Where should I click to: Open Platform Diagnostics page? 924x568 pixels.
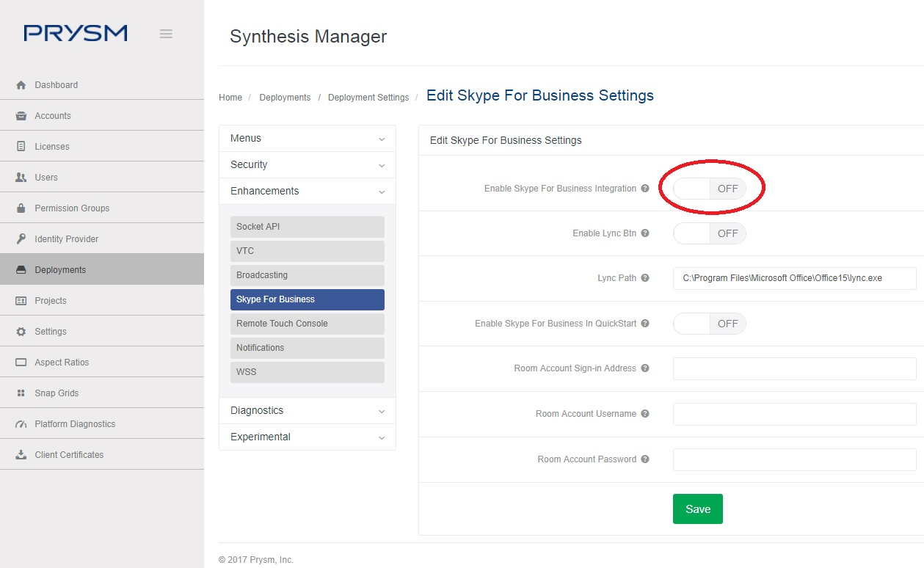(102, 424)
